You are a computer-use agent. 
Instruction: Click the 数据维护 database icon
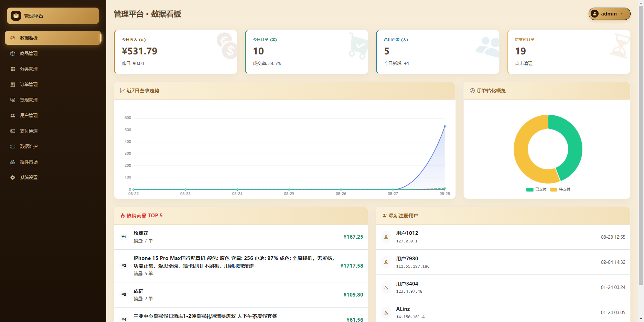13,146
